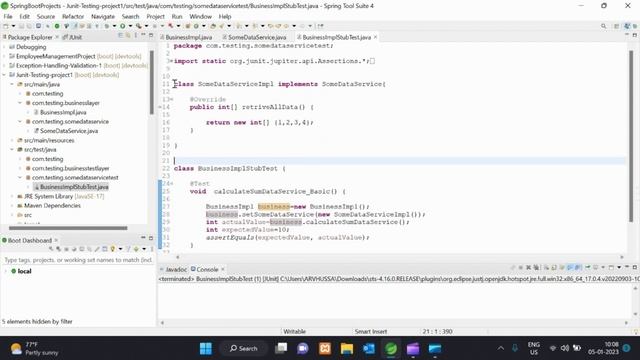Open the Navigate menu

coord(103,16)
